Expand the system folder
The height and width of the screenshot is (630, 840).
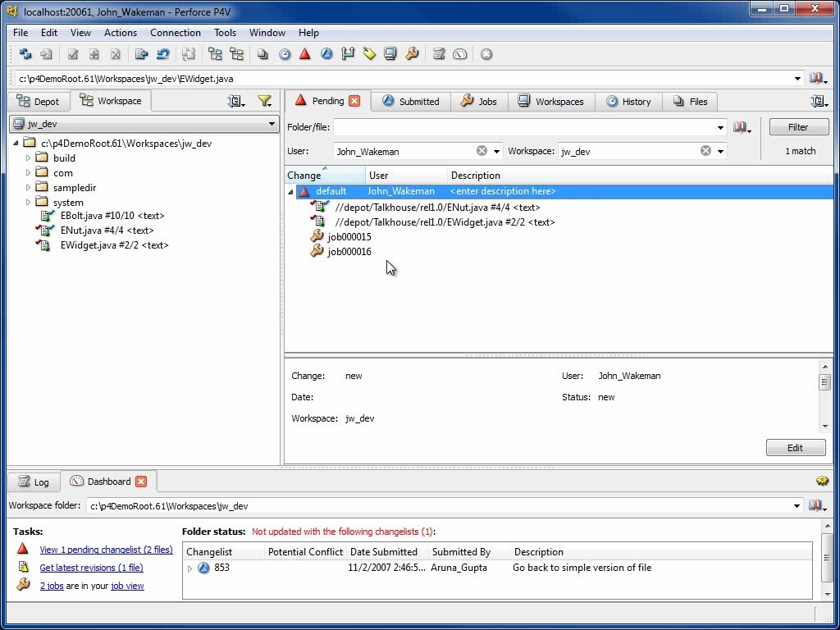(x=29, y=203)
